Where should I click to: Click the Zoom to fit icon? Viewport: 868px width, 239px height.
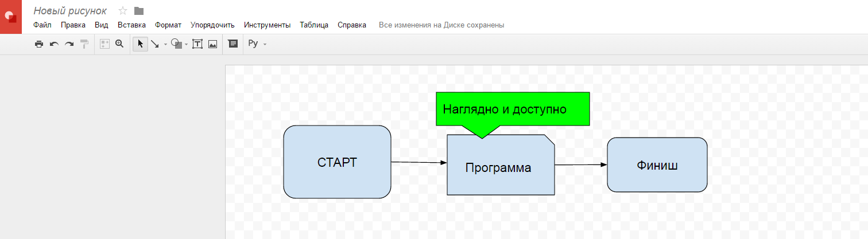pyautogui.click(x=104, y=44)
